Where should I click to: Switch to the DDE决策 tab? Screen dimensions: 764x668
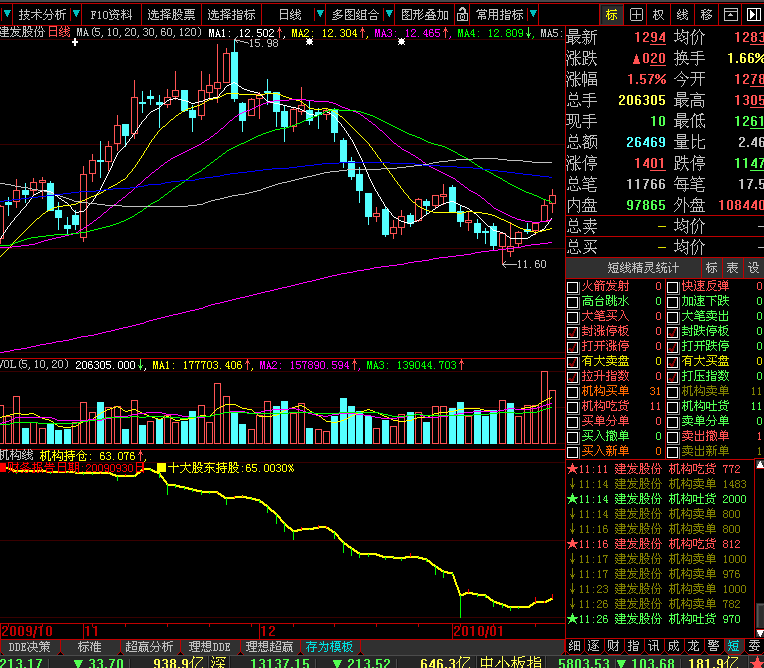tap(29, 647)
